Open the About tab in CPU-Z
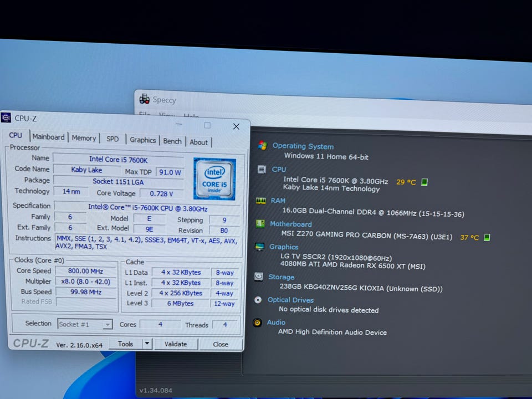 coord(198,142)
